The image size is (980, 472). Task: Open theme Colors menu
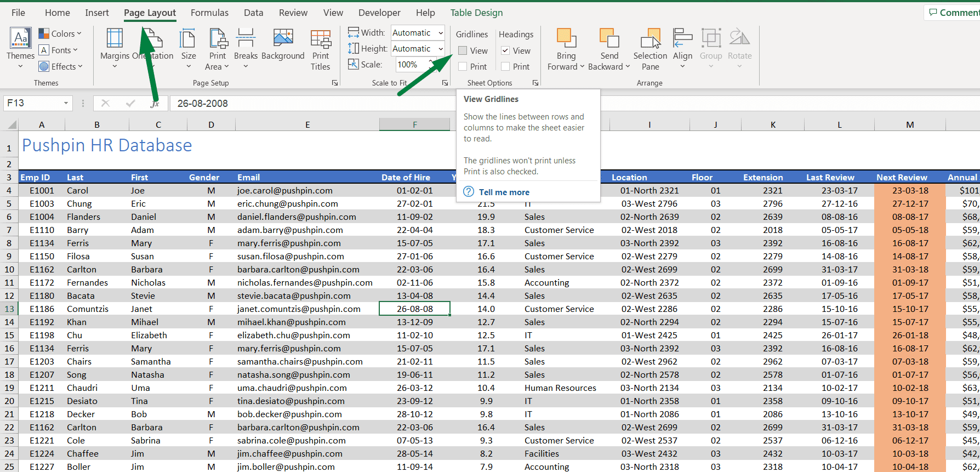coord(60,33)
